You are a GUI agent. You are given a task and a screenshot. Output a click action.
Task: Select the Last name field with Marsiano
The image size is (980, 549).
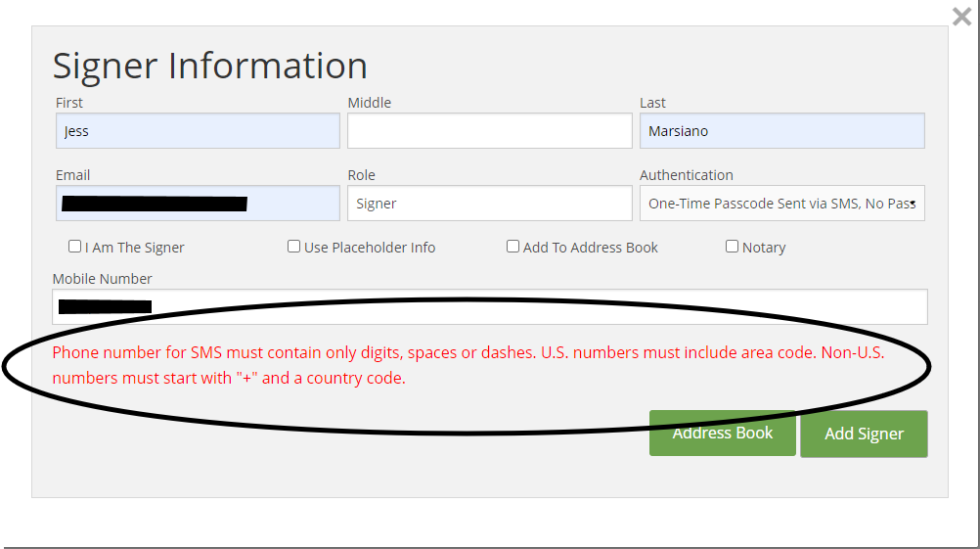click(781, 131)
